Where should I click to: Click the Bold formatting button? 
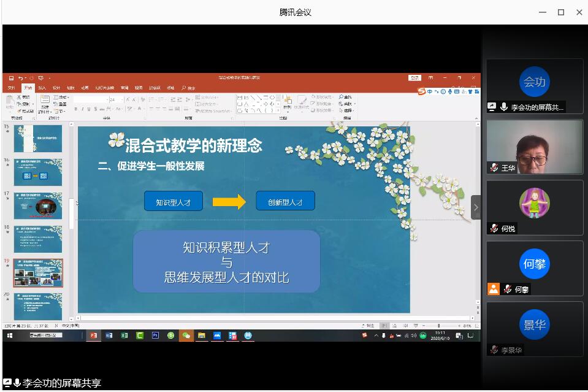76,109
